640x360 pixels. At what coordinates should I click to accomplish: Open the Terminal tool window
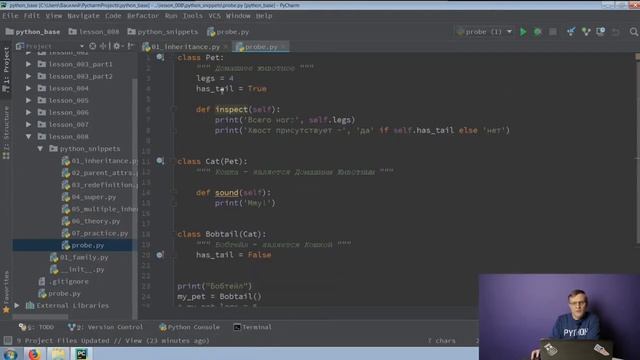click(252, 327)
